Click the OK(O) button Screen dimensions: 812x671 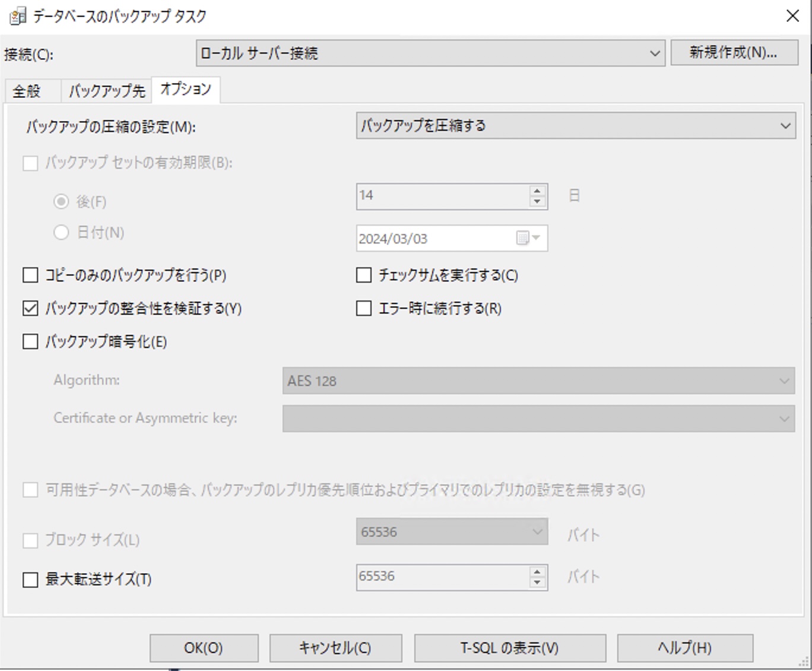click(x=204, y=648)
